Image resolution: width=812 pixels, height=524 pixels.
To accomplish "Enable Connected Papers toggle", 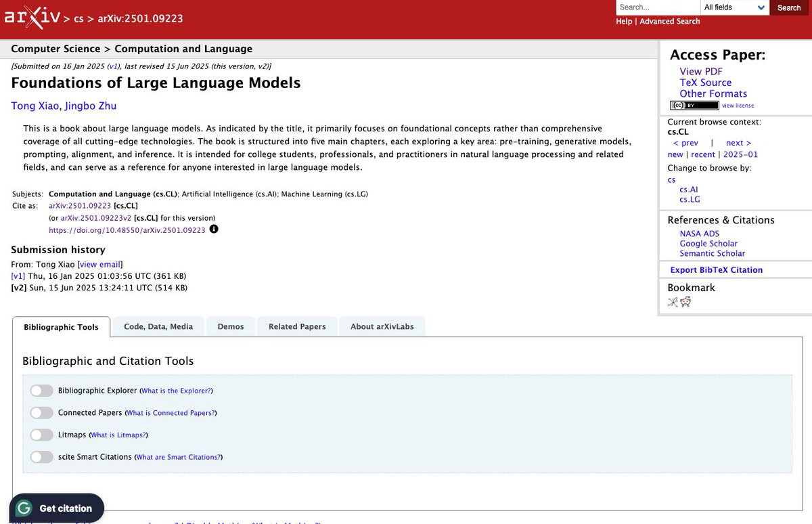I will (x=41, y=413).
